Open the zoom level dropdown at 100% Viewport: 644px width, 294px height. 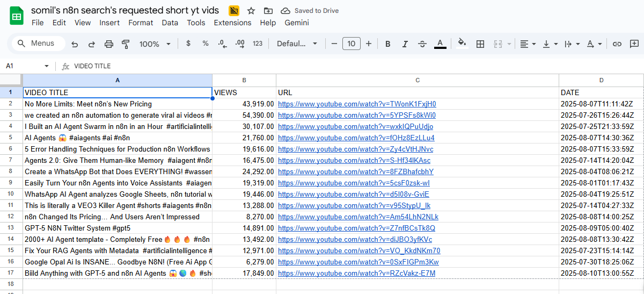point(155,44)
